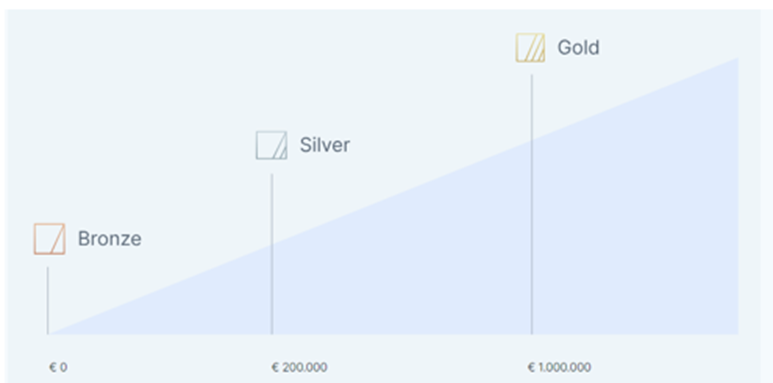This screenshot has height=383, width=773.
Task: Click where Gold line meets the slope
Action: point(531,140)
